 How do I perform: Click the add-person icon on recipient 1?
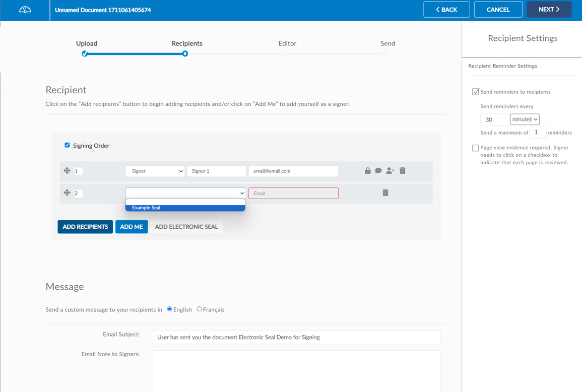[x=390, y=171]
